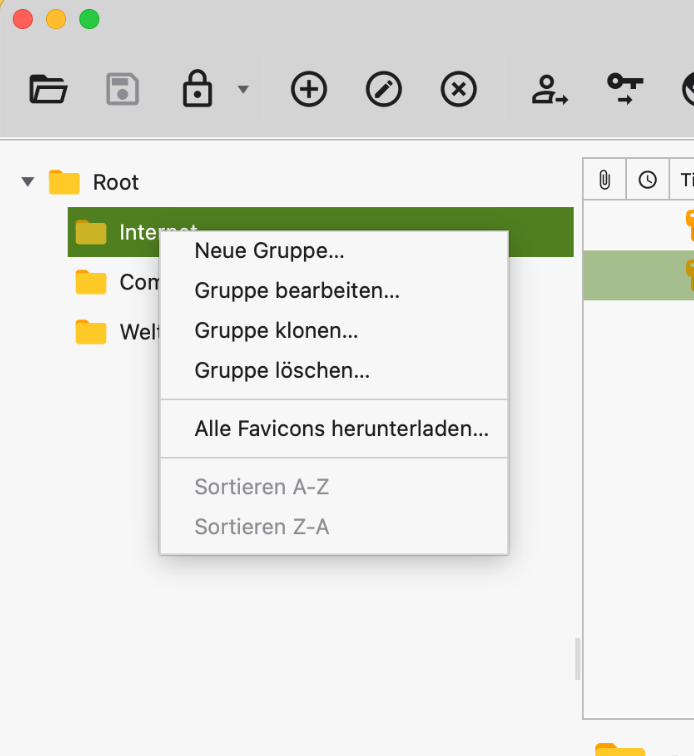Select "Gruppe bearbeiten..." menu entry
This screenshot has height=756, width=694.
coord(297,291)
